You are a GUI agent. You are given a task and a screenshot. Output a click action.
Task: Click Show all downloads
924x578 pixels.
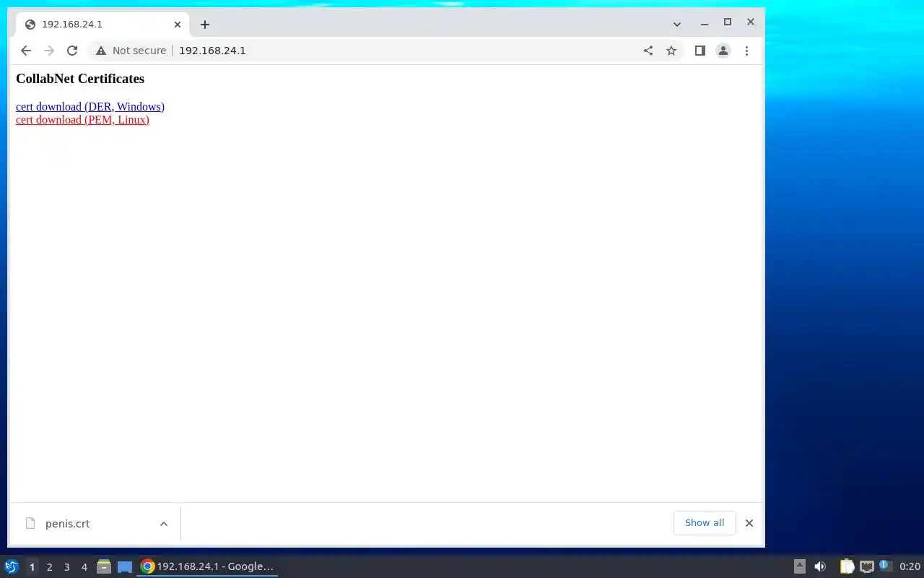(705, 523)
